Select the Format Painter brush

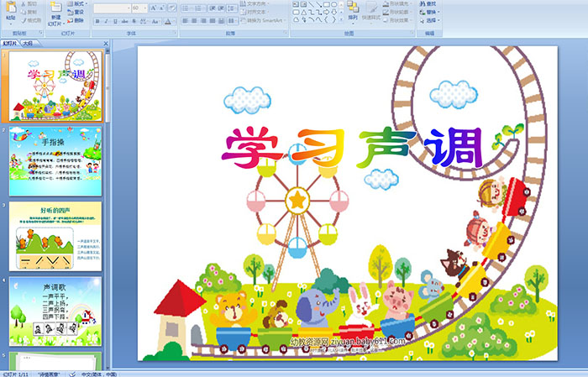pos(24,21)
